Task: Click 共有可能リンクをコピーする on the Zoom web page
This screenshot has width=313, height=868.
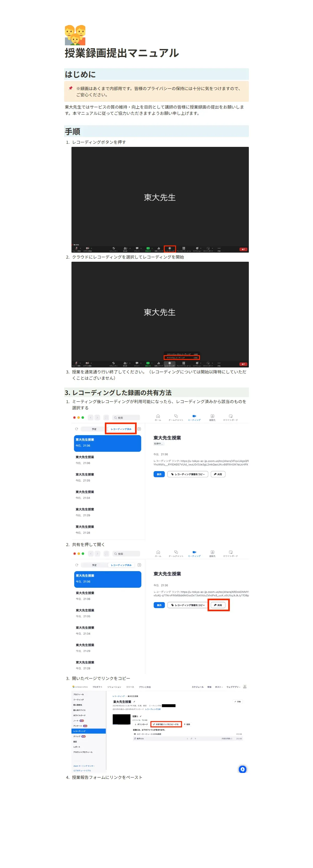Action: point(166,724)
